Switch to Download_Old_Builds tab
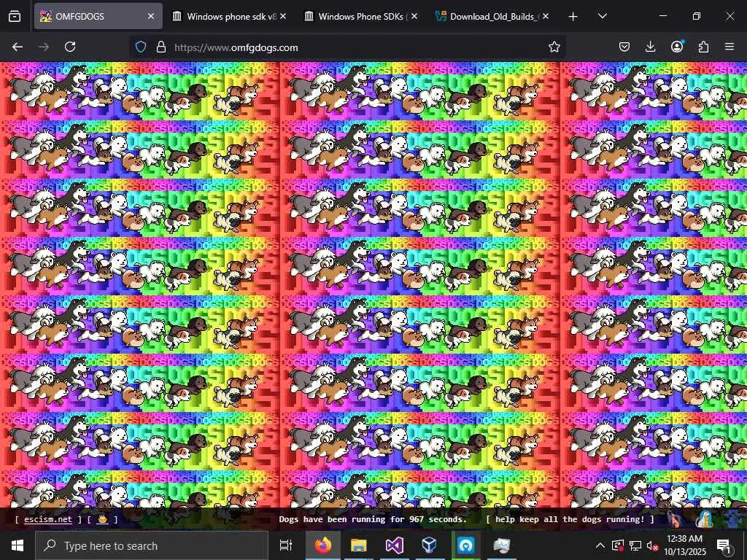The image size is (747, 560). tap(492, 16)
